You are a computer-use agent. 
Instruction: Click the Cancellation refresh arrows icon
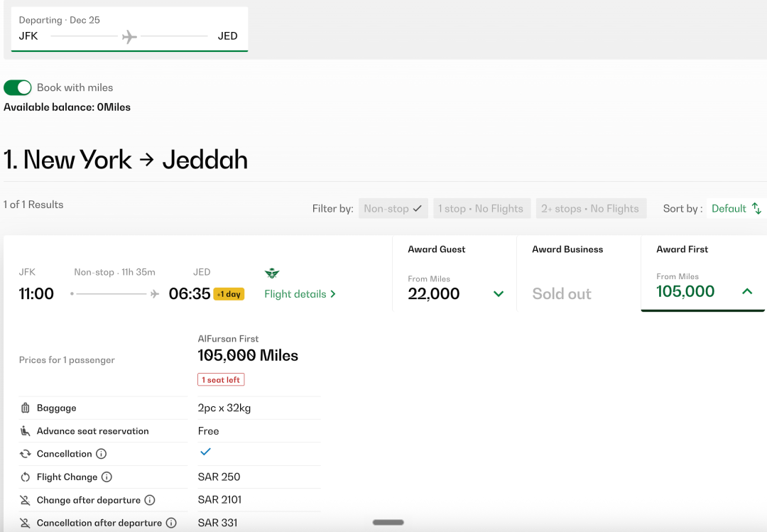(26, 454)
